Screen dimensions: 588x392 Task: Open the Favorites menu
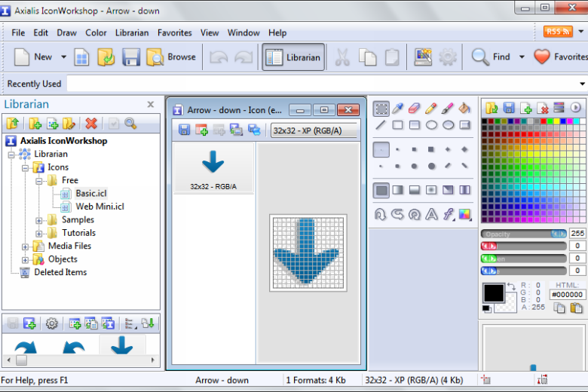click(175, 33)
